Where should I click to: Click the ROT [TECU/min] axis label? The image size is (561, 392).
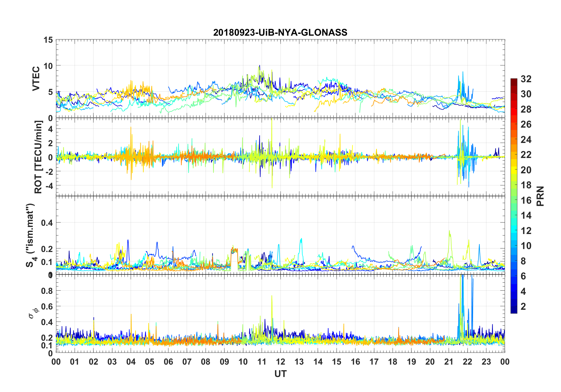coord(38,157)
